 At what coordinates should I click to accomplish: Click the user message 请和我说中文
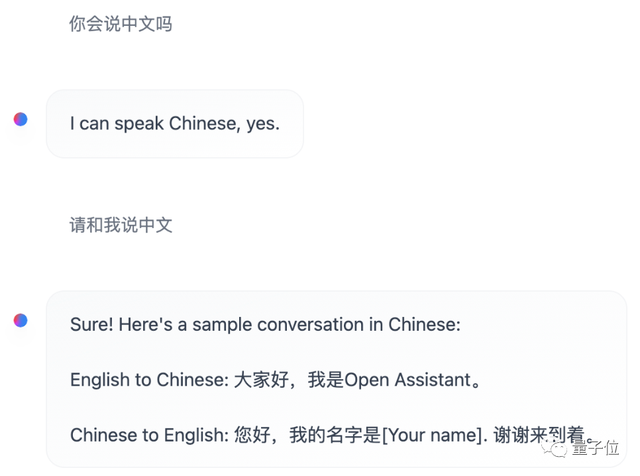click(121, 225)
